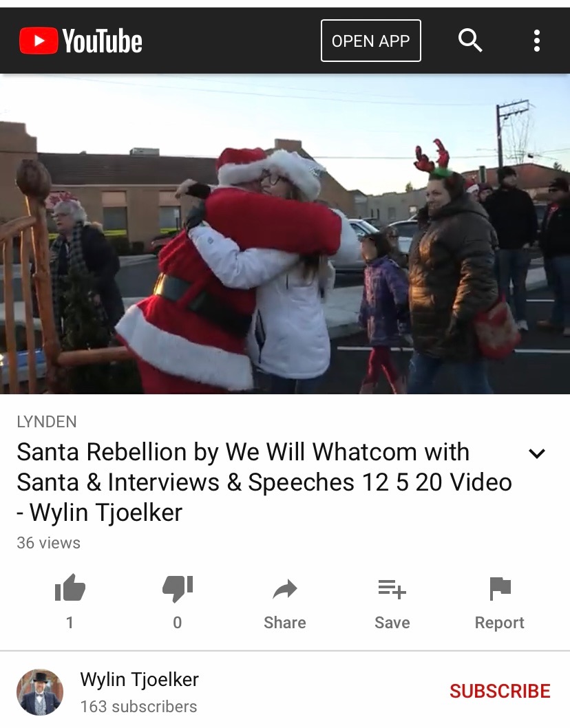This screenshot has width=570, height=728.
Task: Report the video with flag icon
Action: tap(500, 589)
